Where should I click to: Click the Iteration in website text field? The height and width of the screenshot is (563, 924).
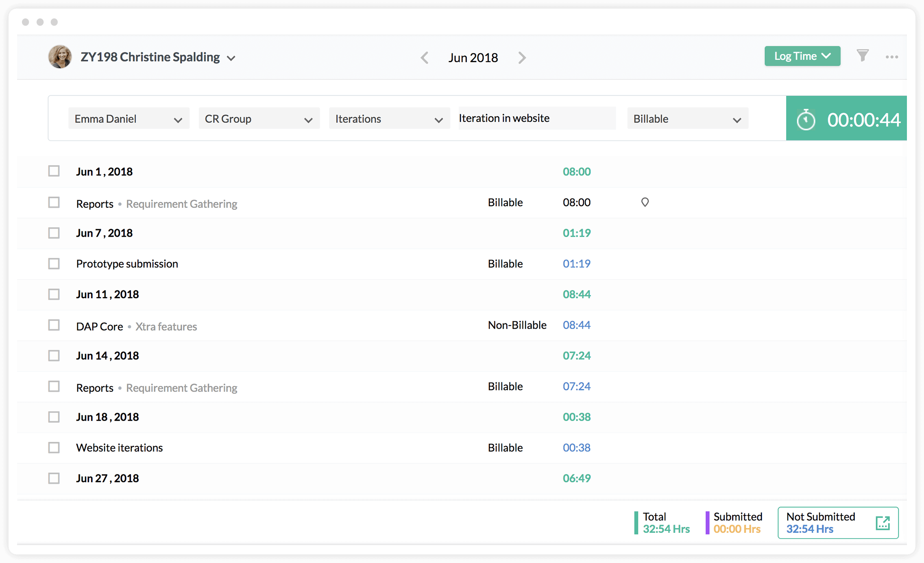tap(537, 118)
